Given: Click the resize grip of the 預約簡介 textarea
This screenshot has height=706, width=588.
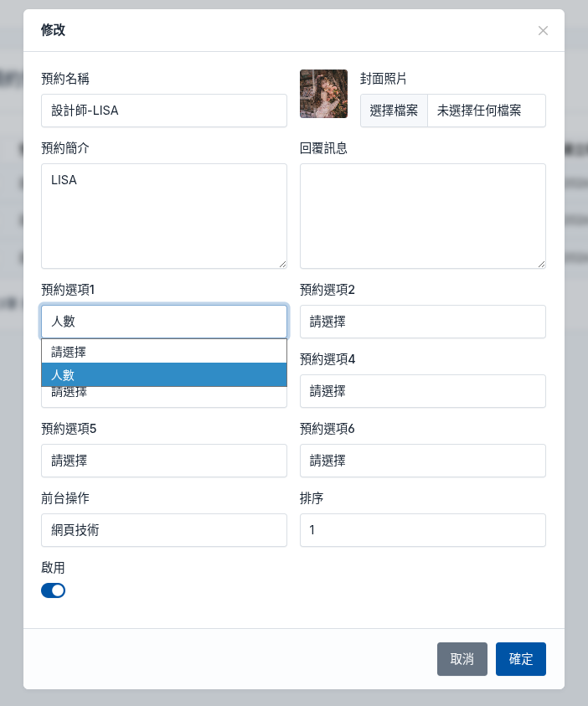Looking at the screenshot, I should (x=283, y=265).
